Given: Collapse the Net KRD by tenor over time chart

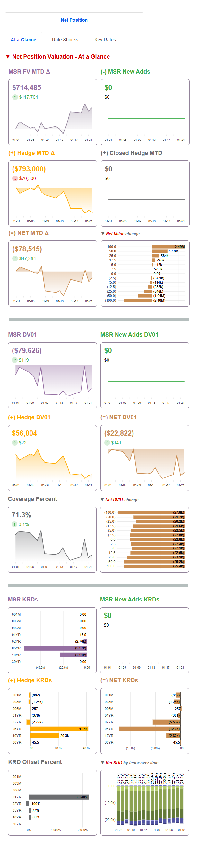Looking at the screenshot, I should 104,762.
